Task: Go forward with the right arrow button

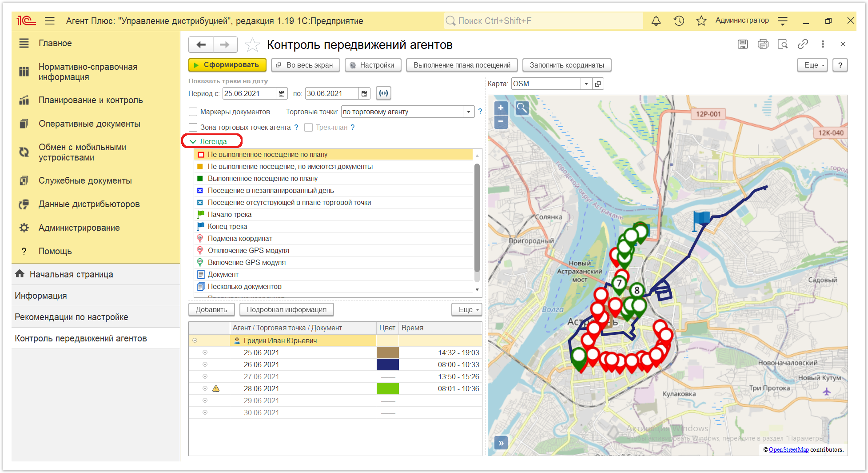Action: 225,44
